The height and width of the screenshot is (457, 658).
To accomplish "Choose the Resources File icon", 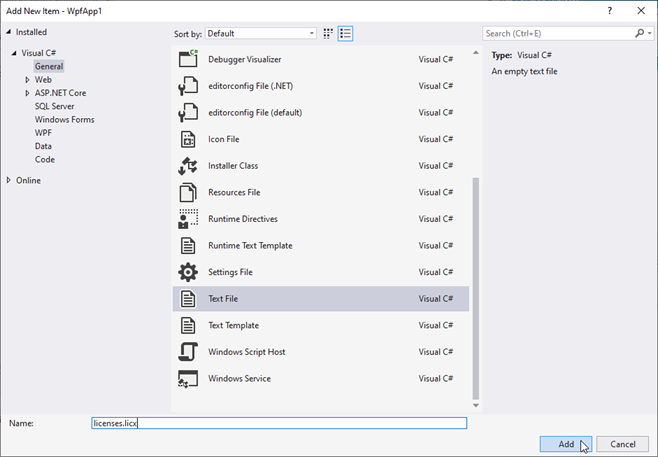I will (188, 192).
